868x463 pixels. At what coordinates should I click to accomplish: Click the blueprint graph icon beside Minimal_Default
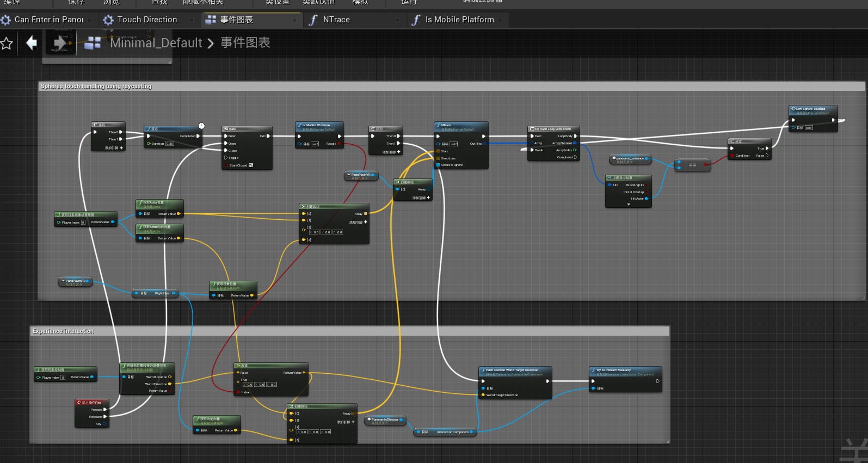click(x=93, y=42)
